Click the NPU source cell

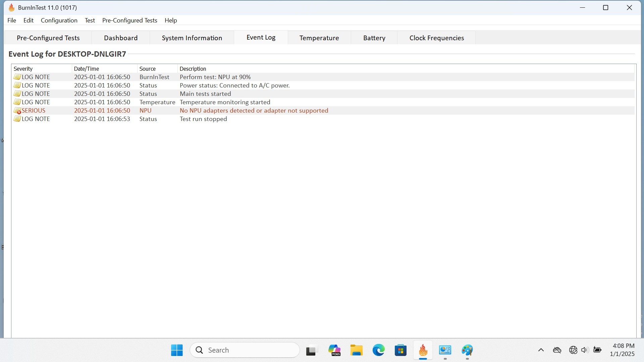click(x=146, y=111)
